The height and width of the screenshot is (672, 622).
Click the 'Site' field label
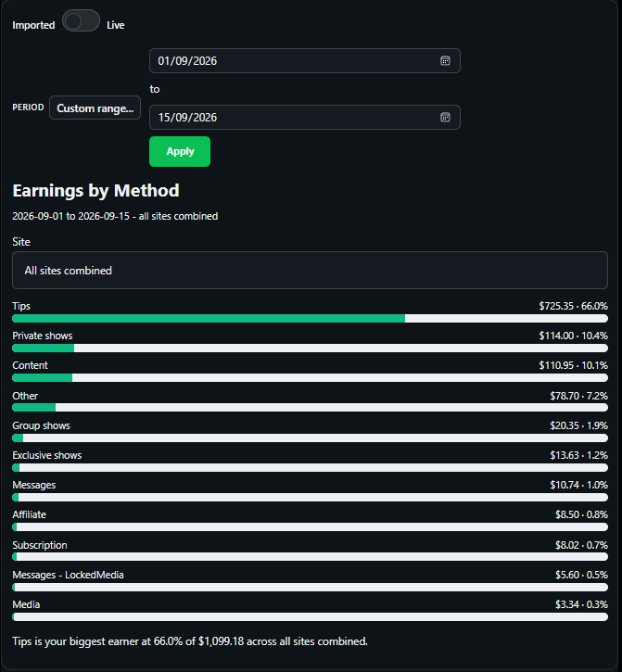click(x=21, y=242)
